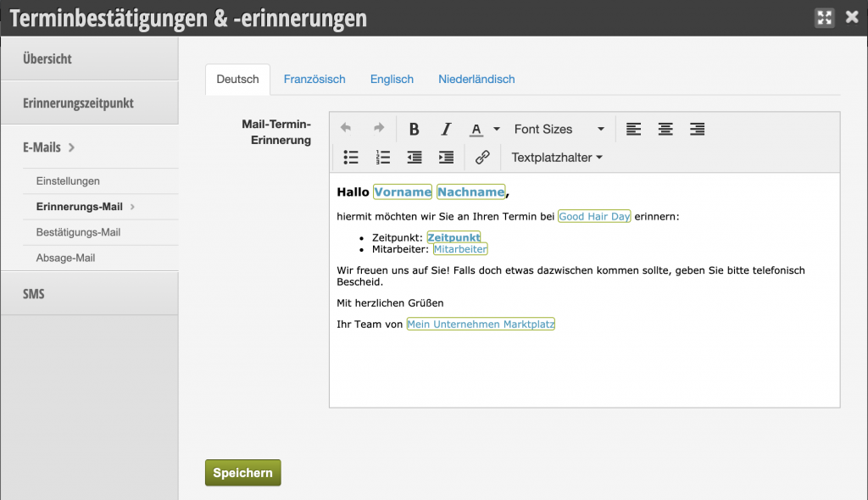Decrease the text indentation
The image size is (868, 500).
point(415,157)
